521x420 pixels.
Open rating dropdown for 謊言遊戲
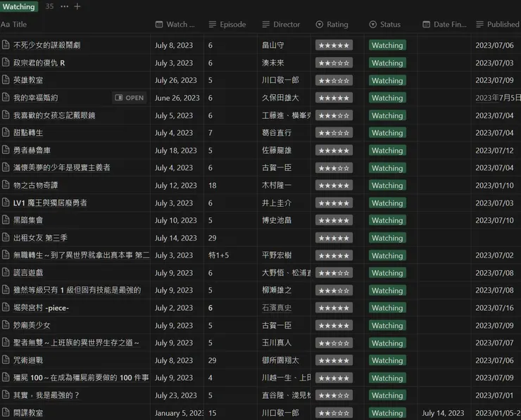click(x=334, y=273)
